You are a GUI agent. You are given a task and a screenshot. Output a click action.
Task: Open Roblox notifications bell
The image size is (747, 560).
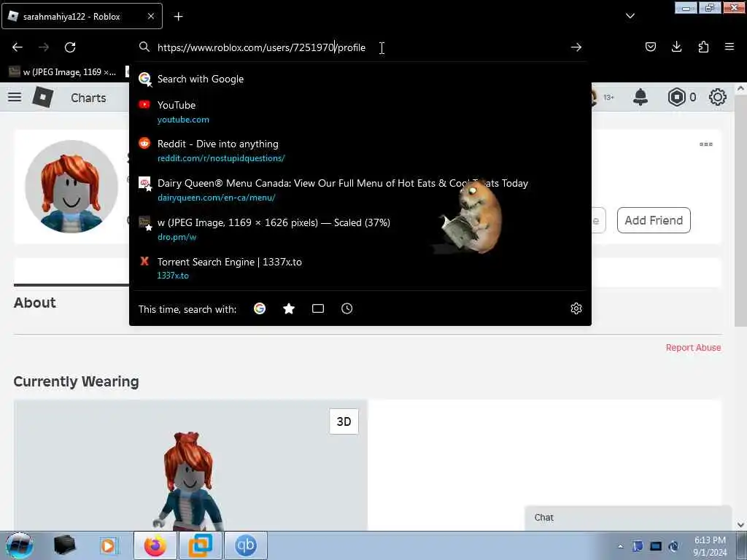[x=640, y=97]
